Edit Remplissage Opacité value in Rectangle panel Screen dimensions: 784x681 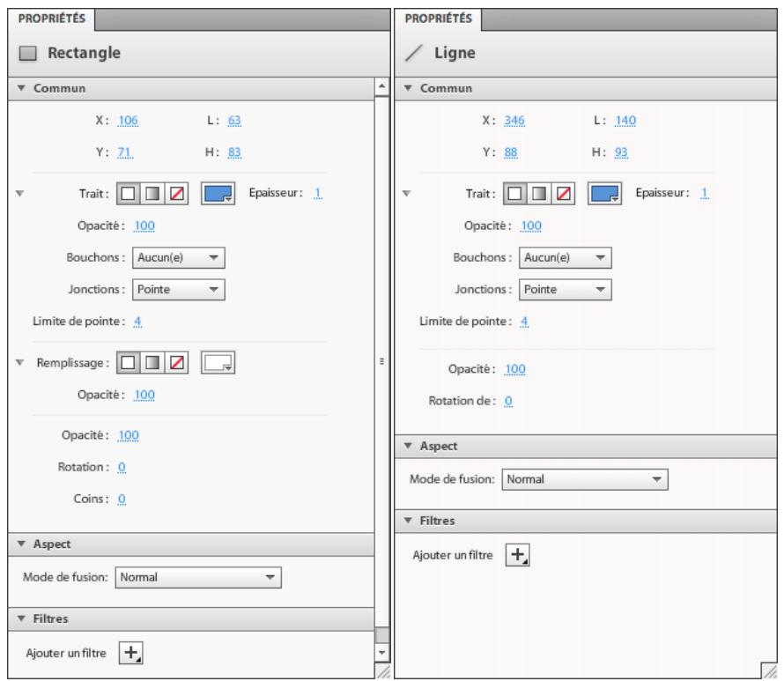tap(144, 395)
